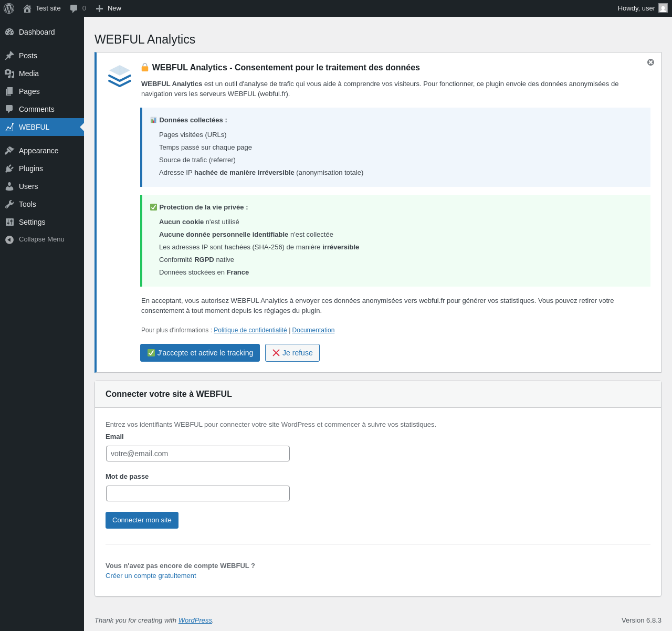Screen dimensions: 672x631
Task: Click the Version 6.8.3 footer text
Action: click(642, 621)
